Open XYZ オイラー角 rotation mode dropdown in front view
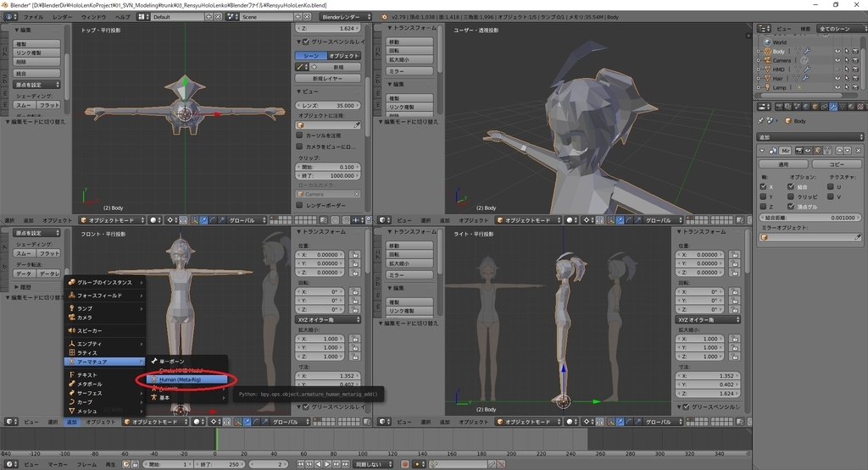Viewport: 868px width, 470px height. point(328,319)
